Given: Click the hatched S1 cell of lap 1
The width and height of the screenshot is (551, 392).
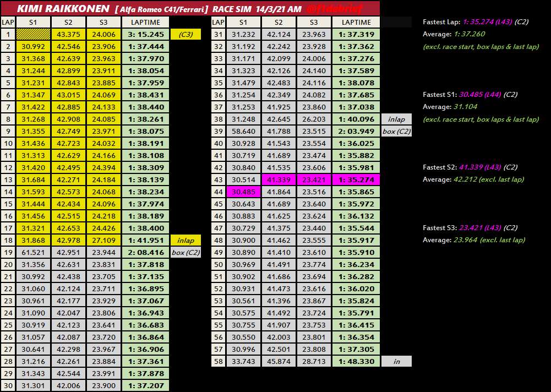Looking at the screenshot, I should [x=33, y=35].
